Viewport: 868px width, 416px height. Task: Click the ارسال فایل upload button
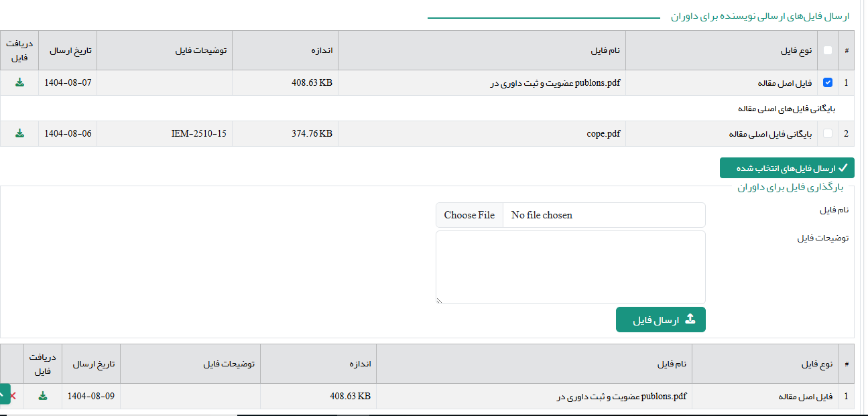(x=660, y=320)
